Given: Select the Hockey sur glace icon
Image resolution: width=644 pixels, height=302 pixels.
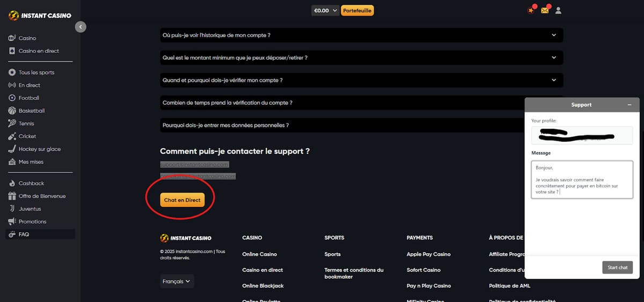Looking at the screenshot, I should tap(12, 149).
